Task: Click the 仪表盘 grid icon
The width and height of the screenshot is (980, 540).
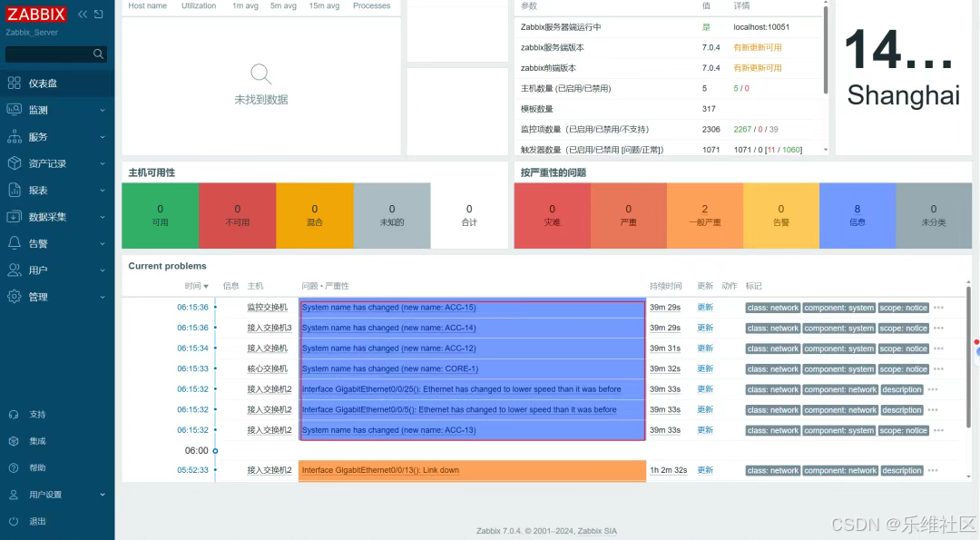Action: (x=15, y=83)
